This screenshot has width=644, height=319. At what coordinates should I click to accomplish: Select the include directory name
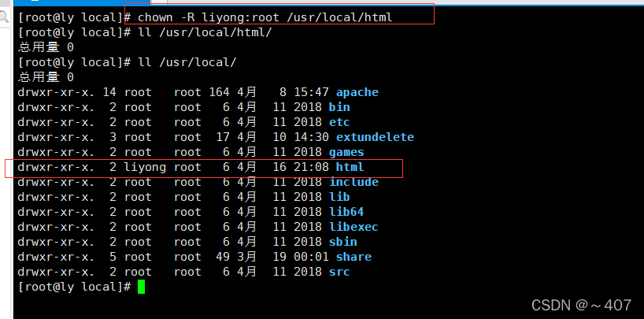tap(353, 182)
